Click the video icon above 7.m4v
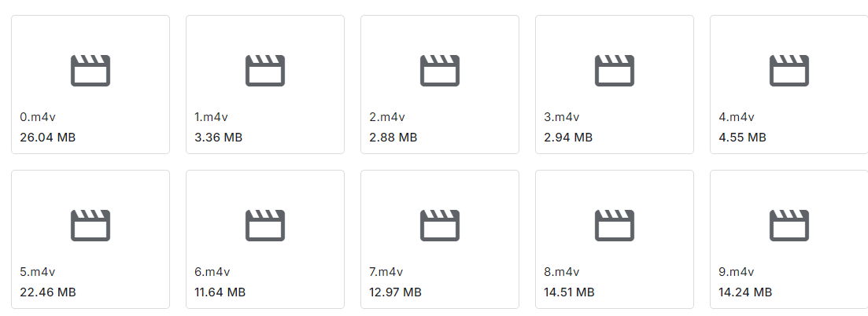Screen dimensions: 868x316 click(440, 226)
